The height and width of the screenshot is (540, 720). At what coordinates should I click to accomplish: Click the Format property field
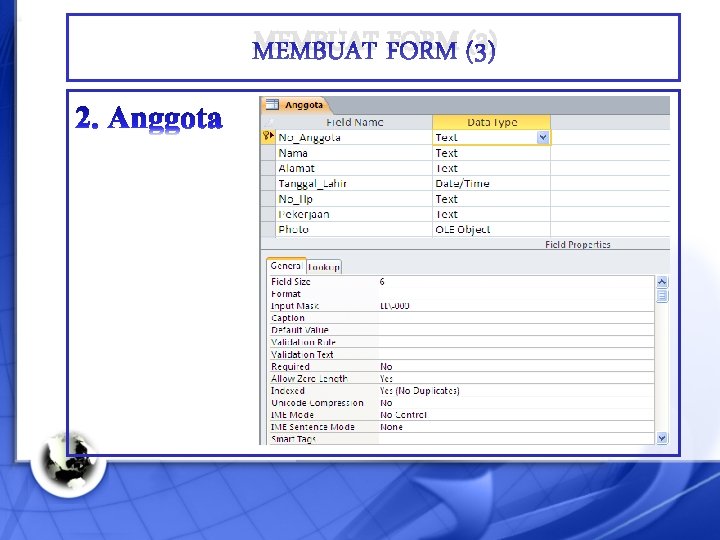[x=516, y=294]
